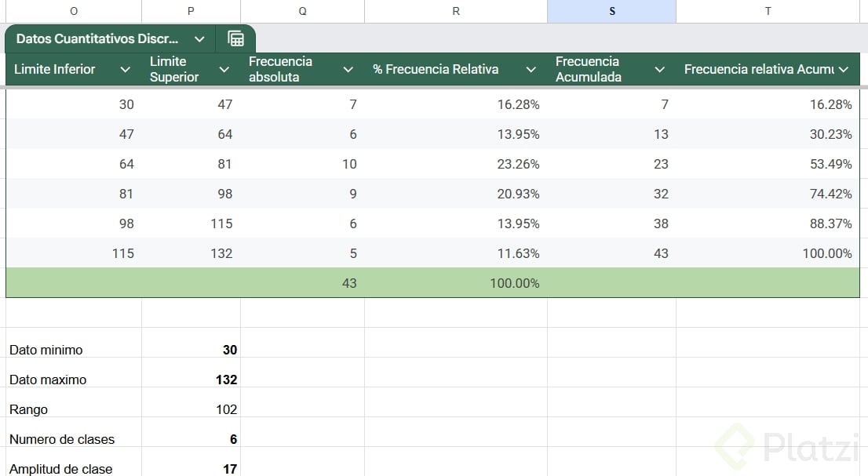Open % Frecuencia Relativa column dropdown arrow

pyautogui.click(x=531, y=70)
